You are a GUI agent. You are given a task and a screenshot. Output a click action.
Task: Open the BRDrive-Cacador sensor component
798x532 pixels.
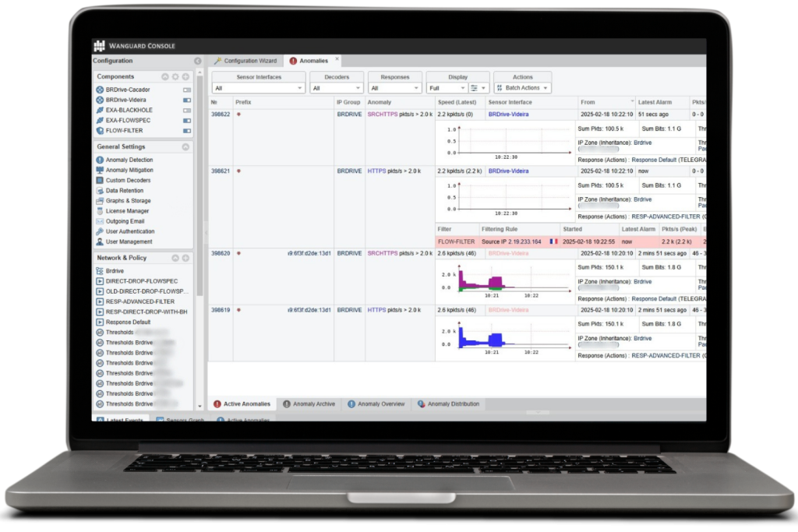click(x=127, y=90)
